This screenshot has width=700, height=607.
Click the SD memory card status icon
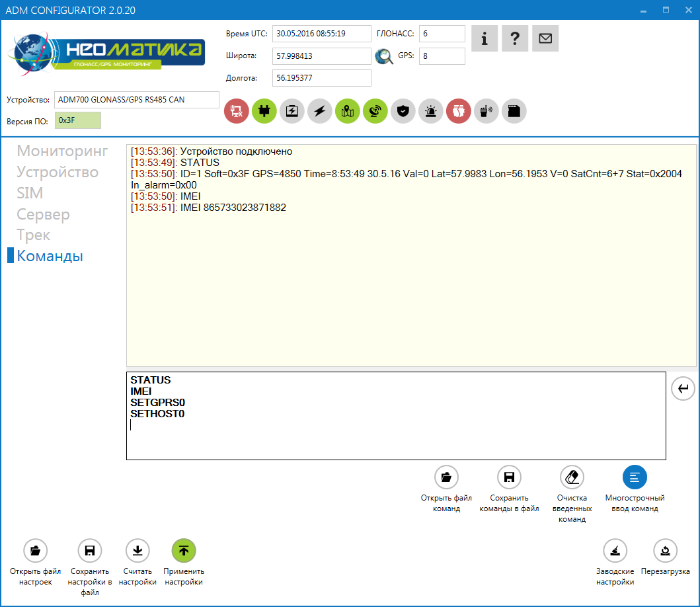tap(514, 111)
